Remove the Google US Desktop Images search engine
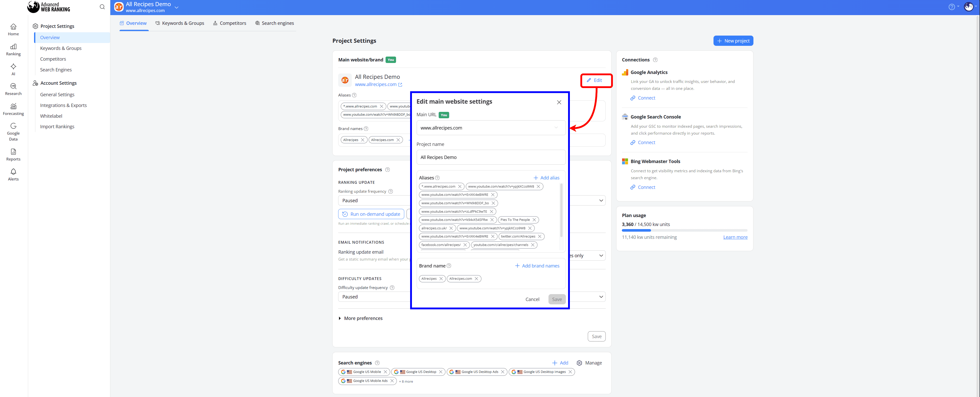 (x=570, y=372)
